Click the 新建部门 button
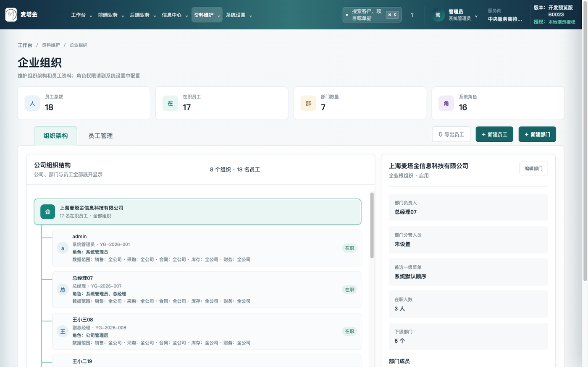Image resolution: width=588 pixels, height=368 pixels. [537, 134]
